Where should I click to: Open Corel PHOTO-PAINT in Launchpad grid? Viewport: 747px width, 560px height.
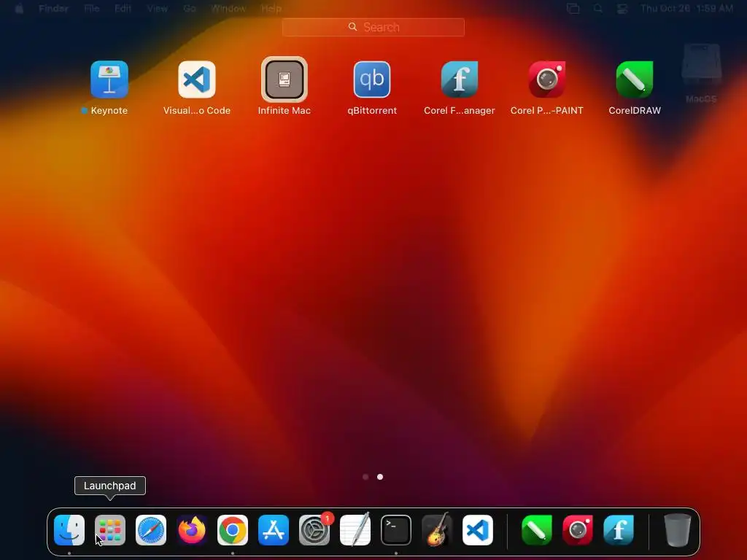547,79
